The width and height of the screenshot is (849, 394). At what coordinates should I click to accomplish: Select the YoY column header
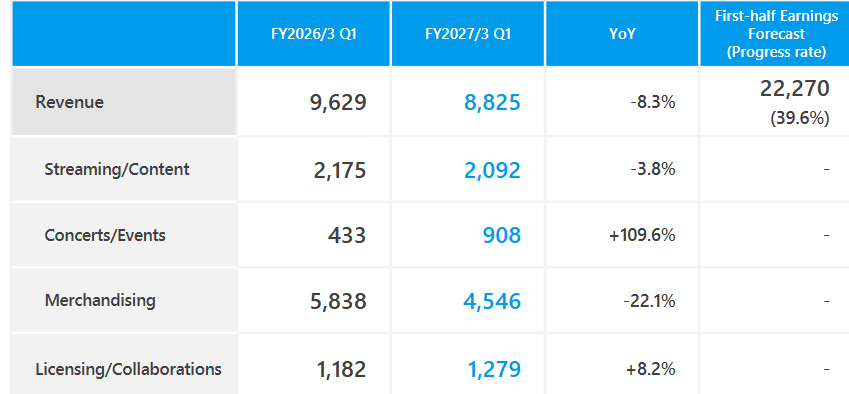[622, 34]
